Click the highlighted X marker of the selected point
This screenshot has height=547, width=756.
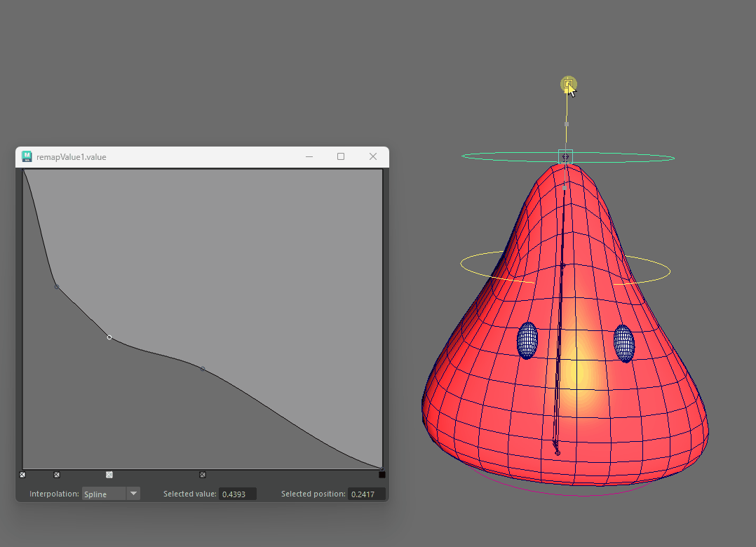[109, 475]
